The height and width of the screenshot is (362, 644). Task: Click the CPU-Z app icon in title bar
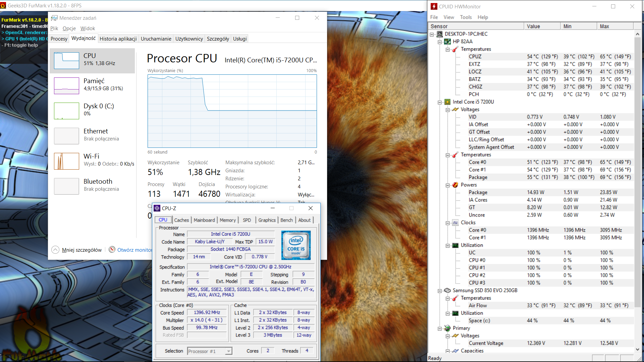click(157, 208)
